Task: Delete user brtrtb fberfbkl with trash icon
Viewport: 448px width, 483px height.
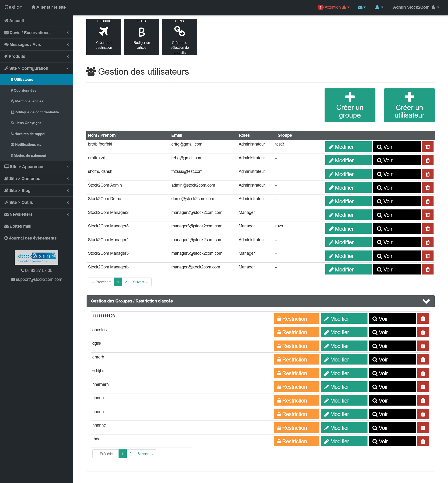Action: click(x=427, y=147)
